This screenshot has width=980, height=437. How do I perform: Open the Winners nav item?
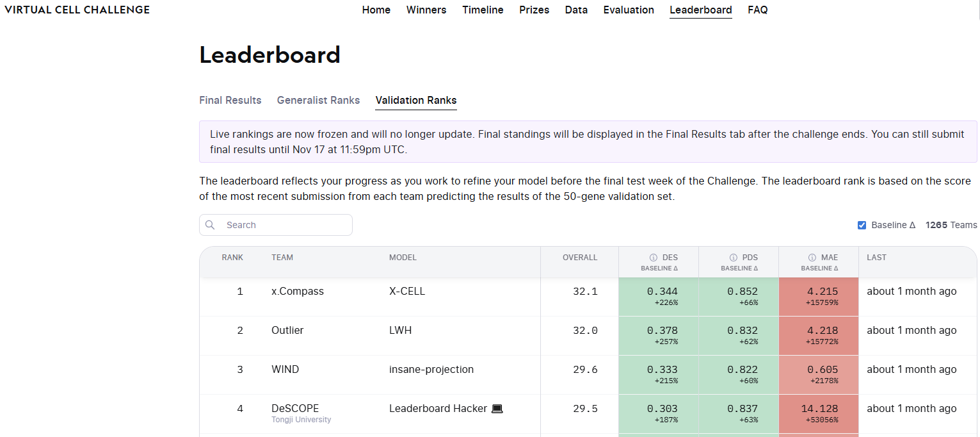click(x=426, y=10)
